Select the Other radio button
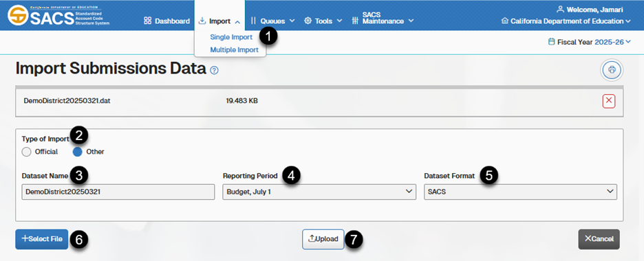Viewport: 644px width, 261px height. [77, 152]
